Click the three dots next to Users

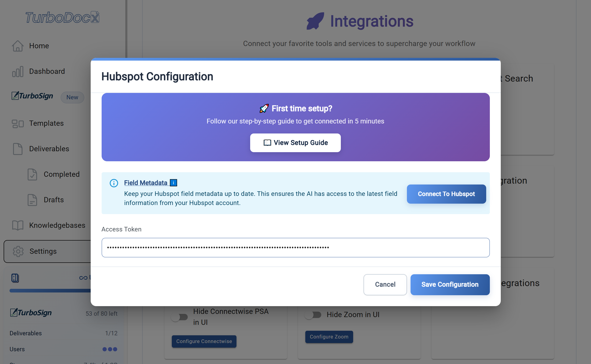[110, 349]
